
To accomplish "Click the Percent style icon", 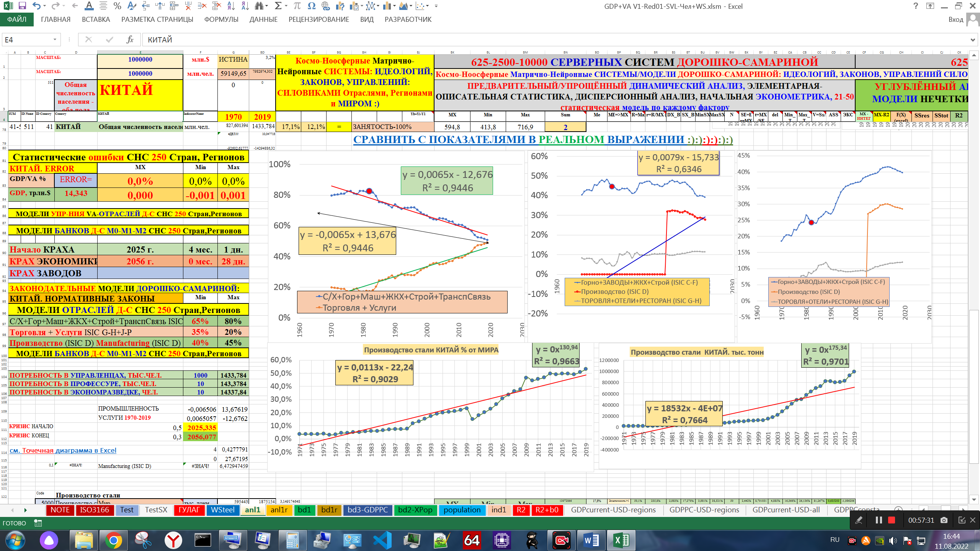I will [x=117, y=6].
